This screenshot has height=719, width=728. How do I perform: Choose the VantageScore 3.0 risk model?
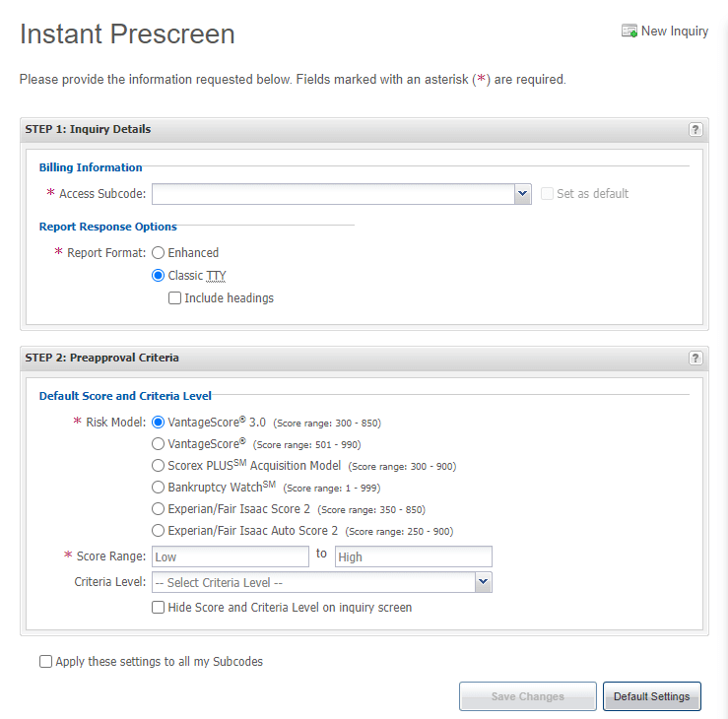tap(158, 422)
